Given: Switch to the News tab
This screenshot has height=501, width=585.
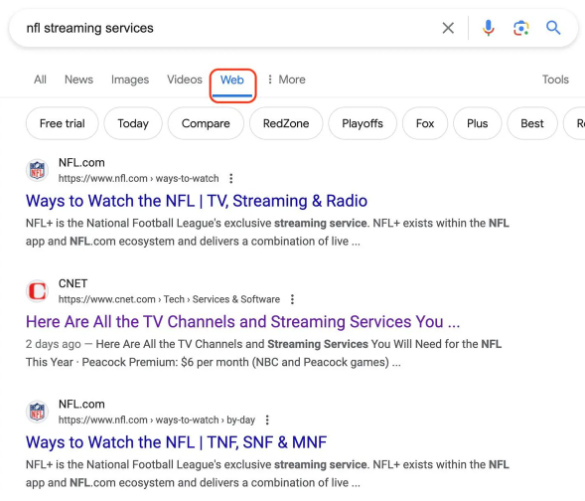Looking at the screenshot, I should 79,79.
